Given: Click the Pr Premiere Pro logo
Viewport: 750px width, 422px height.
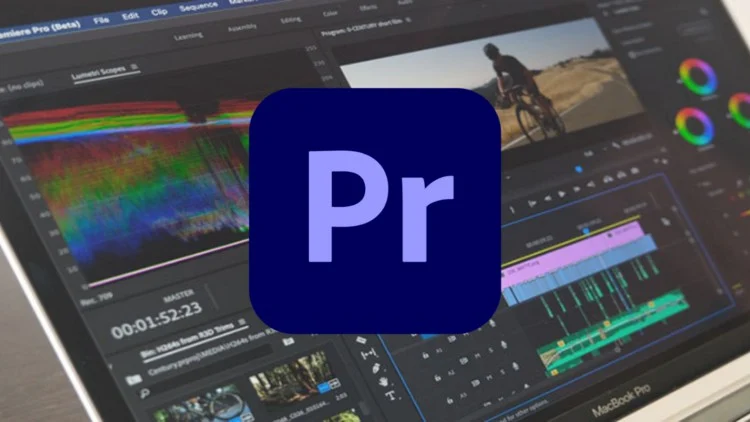Looking at the screenshot, I should coord(374,209).
